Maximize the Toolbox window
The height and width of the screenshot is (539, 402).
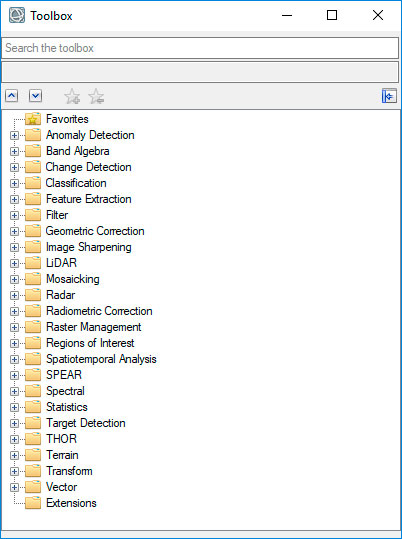click(332, 15)
